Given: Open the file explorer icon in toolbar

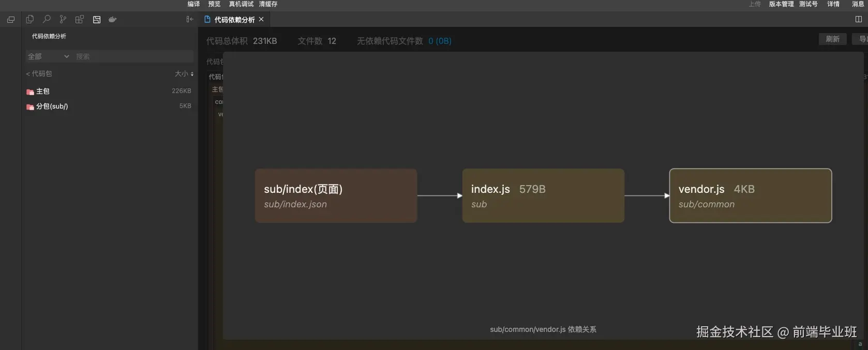Looking at the screenshot, I should (30, 19).
